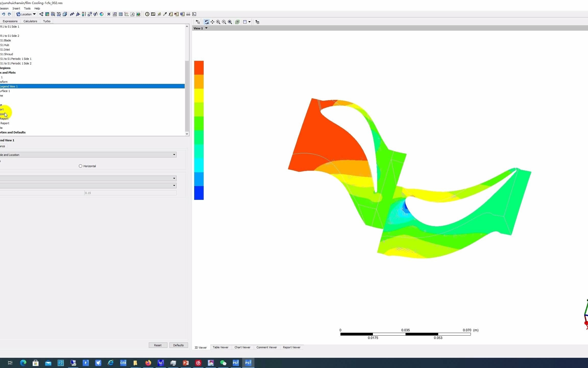Click the Fit View magnifier icon
Image resolution: width=588 pixels, height=368 pixels.
230,22
